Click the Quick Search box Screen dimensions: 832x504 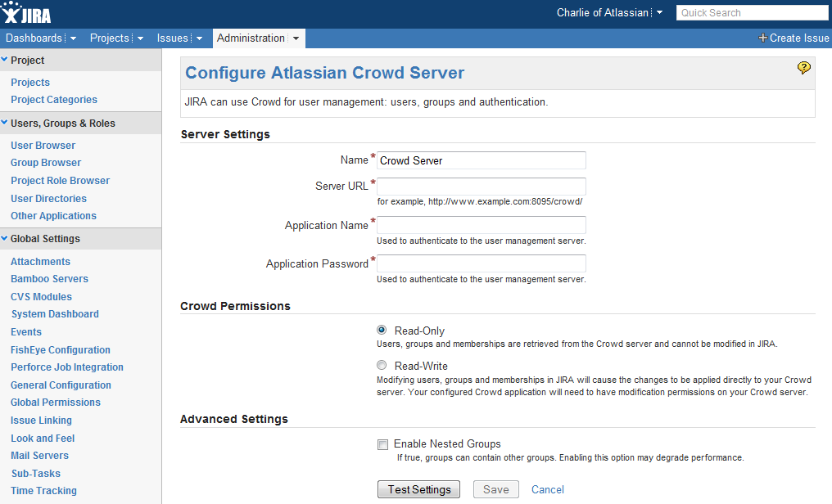click(x=752, y=13)
